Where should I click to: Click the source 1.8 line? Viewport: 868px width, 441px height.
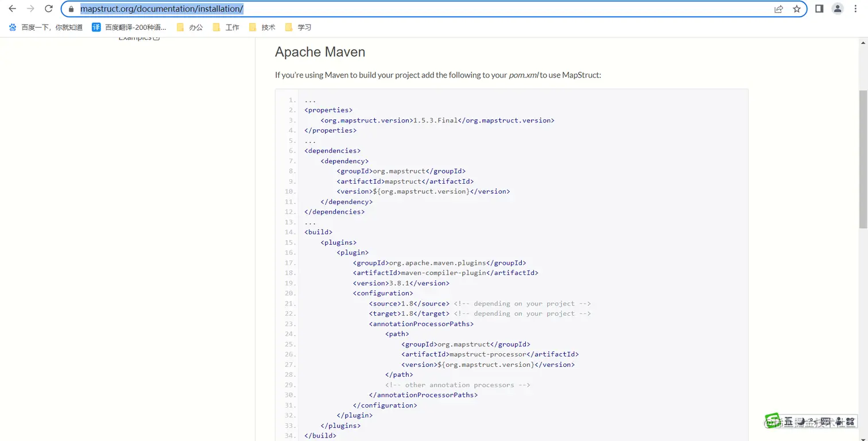point(409,303)
